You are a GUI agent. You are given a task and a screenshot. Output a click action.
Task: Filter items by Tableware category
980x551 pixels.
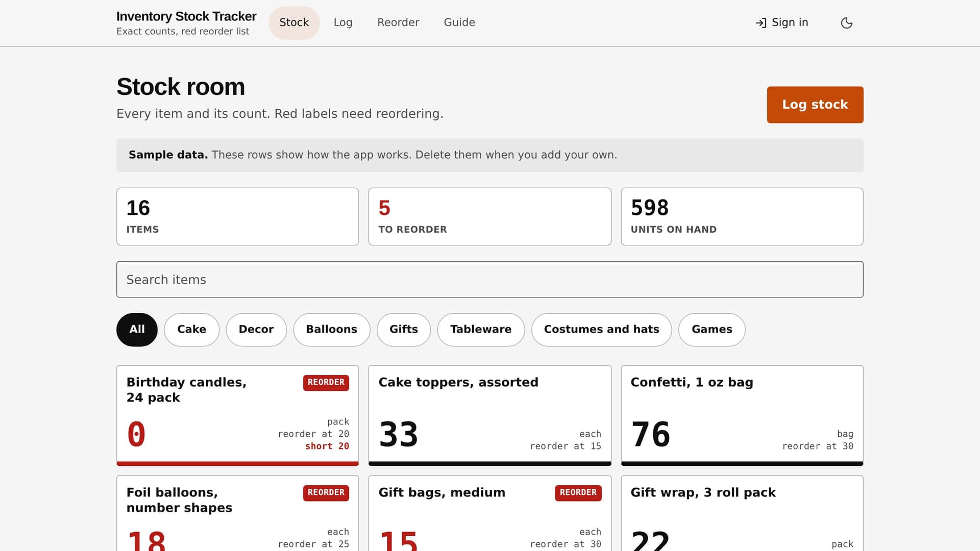(x=481, y=330)
